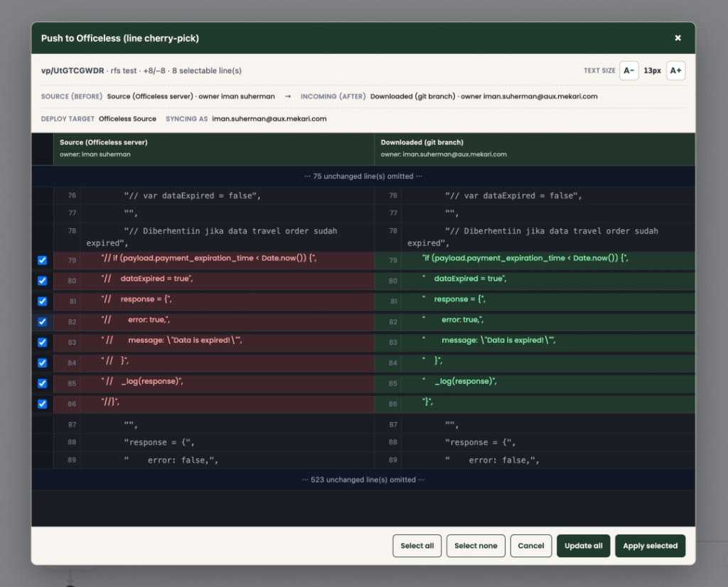Click Select all button
Screen dimensions: 728x587
pyautogui.click(x=417, y=546)
